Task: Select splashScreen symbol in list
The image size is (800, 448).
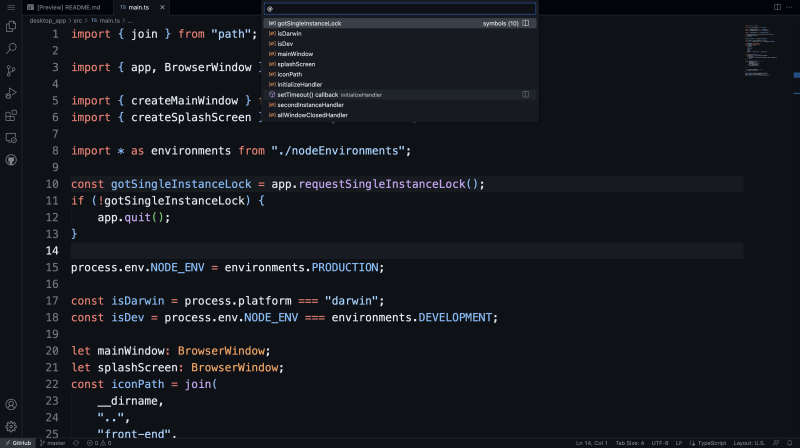Action: coord(399,64)
